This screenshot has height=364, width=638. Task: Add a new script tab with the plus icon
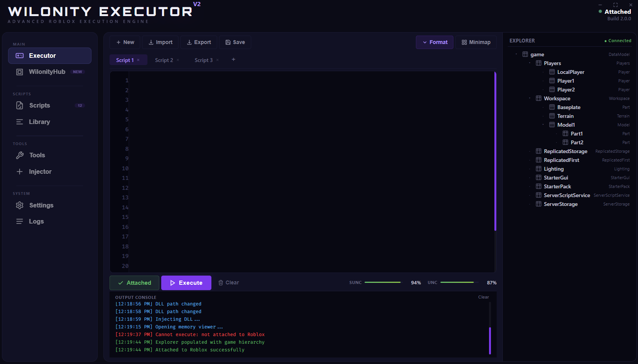pyautogui.click(x=234, y=59)
